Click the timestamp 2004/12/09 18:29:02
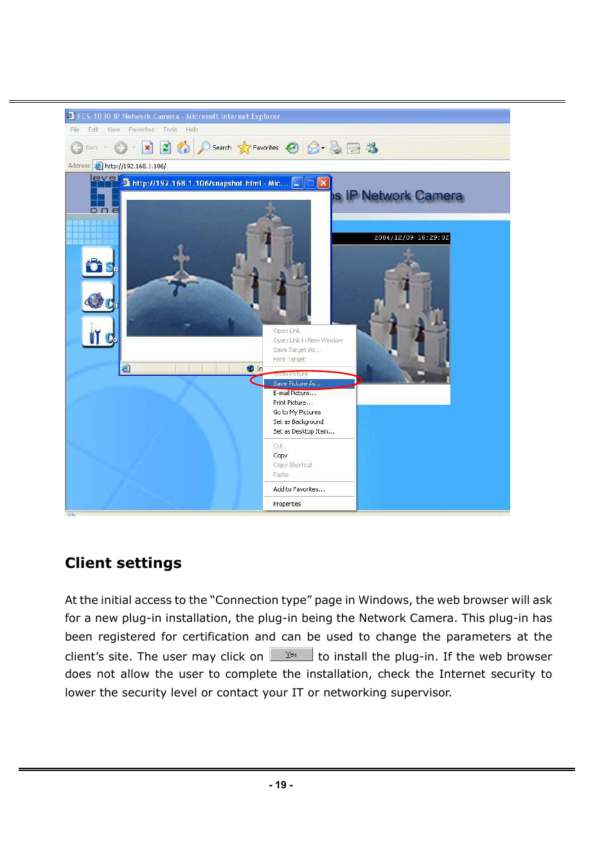This screenshot has height=868, width=613. (x=412, y=238)
